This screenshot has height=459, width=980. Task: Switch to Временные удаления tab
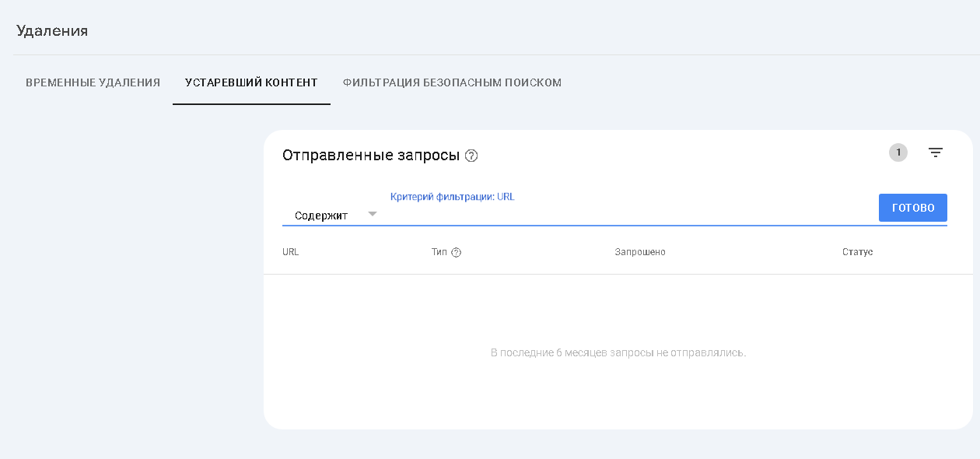click(93, 82)
